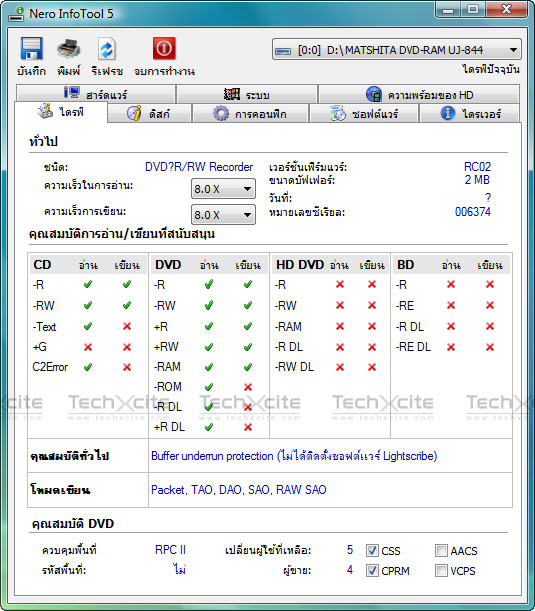This screenshot has height=611, width=535.
Task: Click the บันทึก button label
Action: pos(32,71)
